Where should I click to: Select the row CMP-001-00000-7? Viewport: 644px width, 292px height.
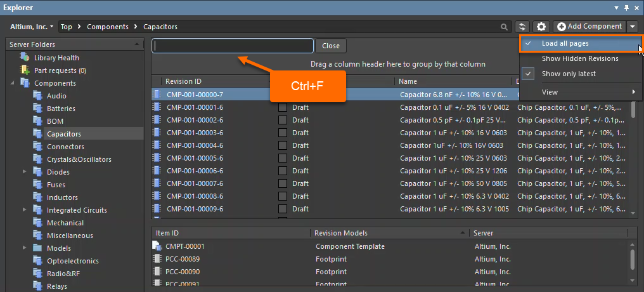[335, 95]
